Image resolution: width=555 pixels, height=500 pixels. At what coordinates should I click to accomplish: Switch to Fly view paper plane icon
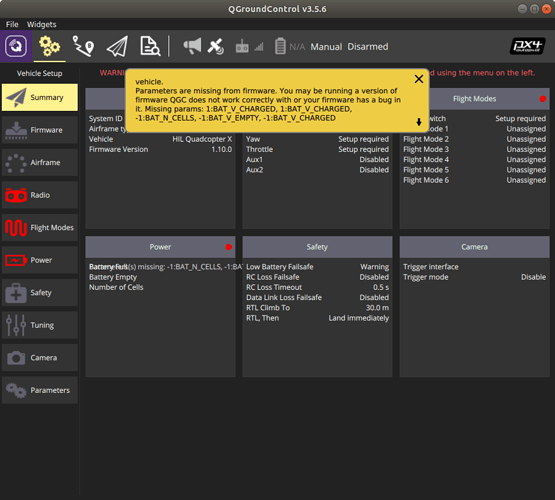[x=117, y=46]
